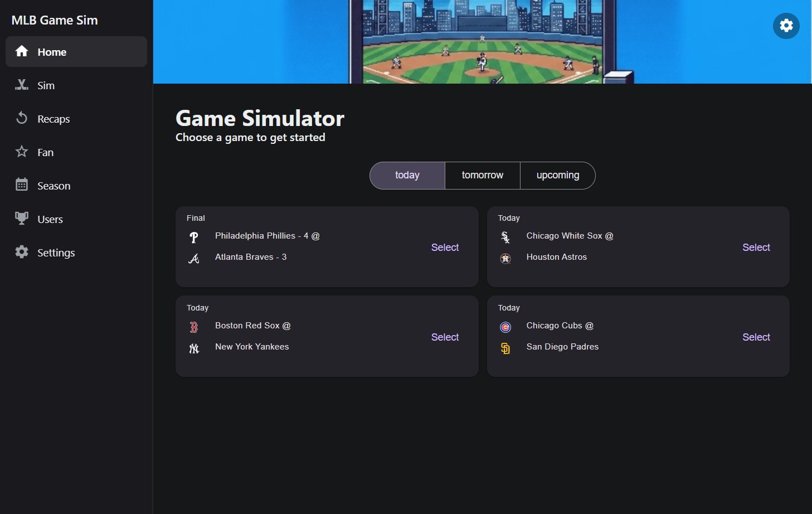Select the Red Sox at Yankees game
The height and width of the screenshot is (514, 812).
[x=445, y=337]
